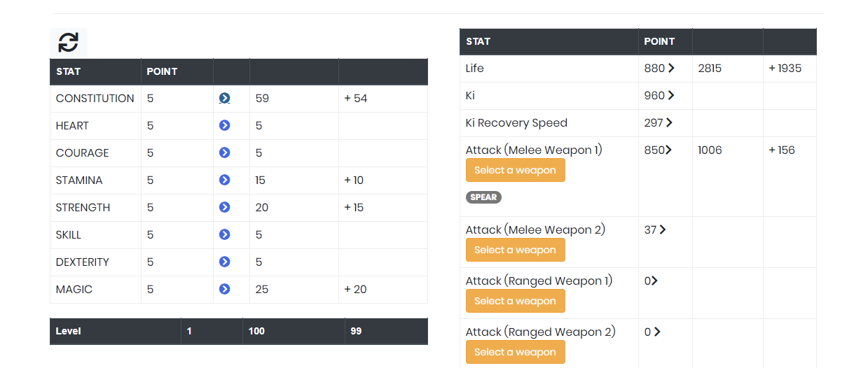Select a weapon for Melee Weapon 1
Viewport: 868px width, 368px height.
(515, 170)
